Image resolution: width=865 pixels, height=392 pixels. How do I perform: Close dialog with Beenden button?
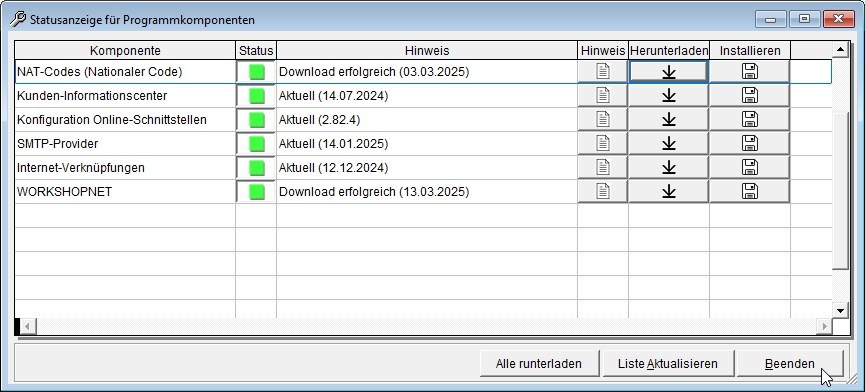(789, 363)
